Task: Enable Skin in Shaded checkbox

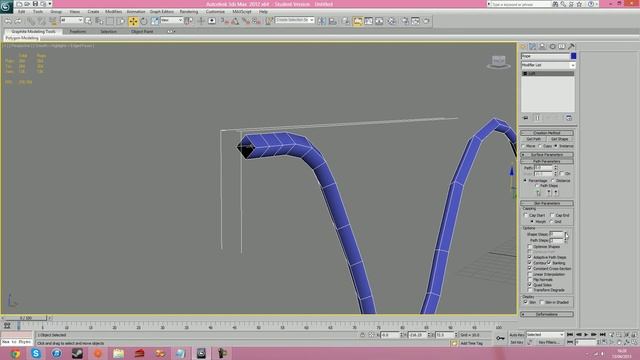Action: (x=542, y=302)
